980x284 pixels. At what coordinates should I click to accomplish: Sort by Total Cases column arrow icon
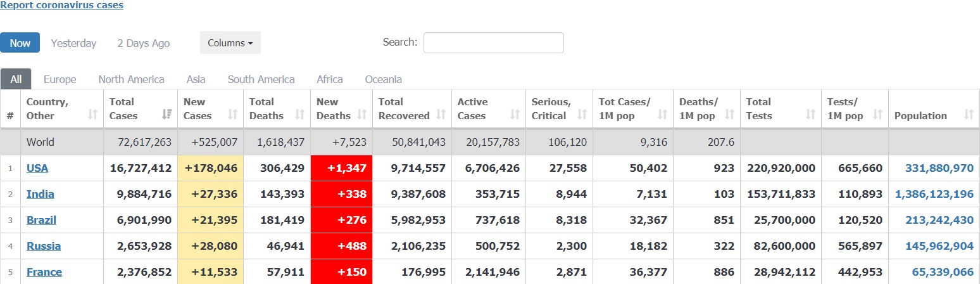(x=167, y=115)
